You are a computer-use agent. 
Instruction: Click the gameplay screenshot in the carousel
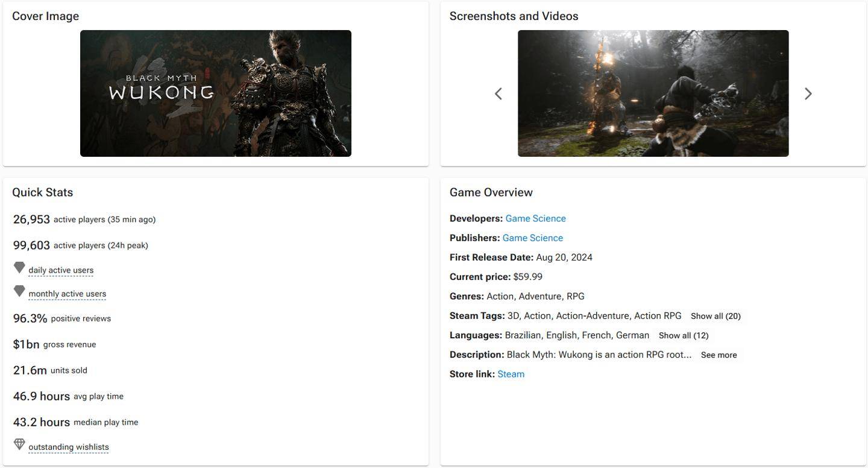(653, 93)
